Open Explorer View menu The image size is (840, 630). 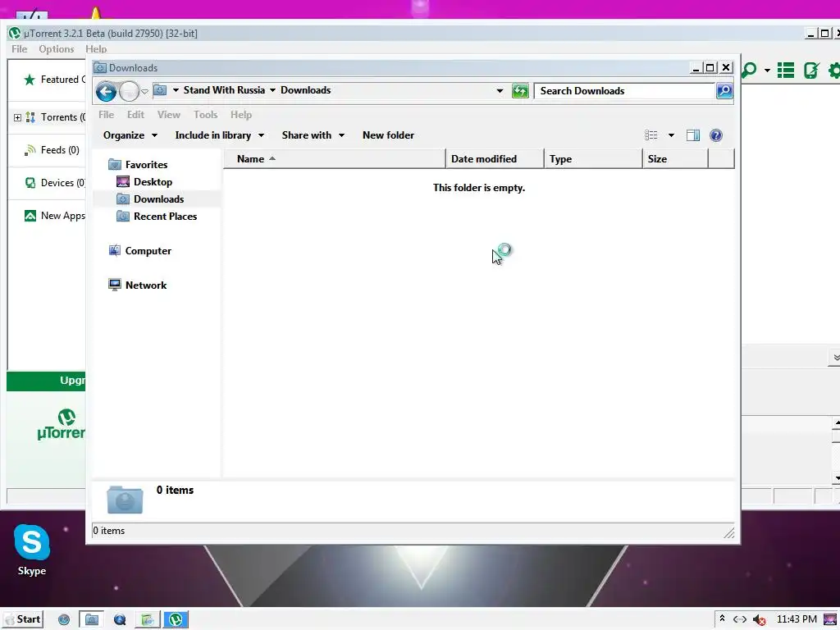pyautogui.click(x=169, y=115)
